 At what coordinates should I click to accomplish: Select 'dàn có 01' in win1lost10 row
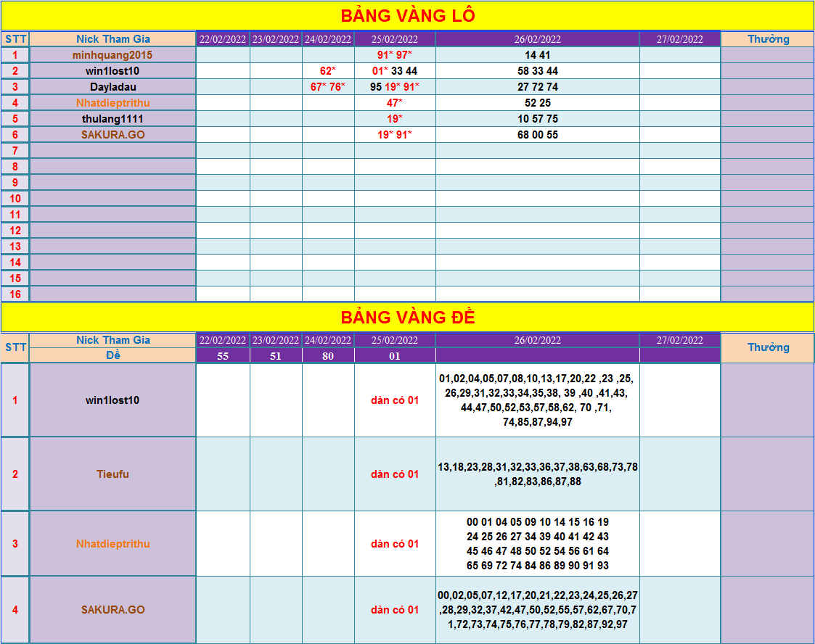pos(395,400)
